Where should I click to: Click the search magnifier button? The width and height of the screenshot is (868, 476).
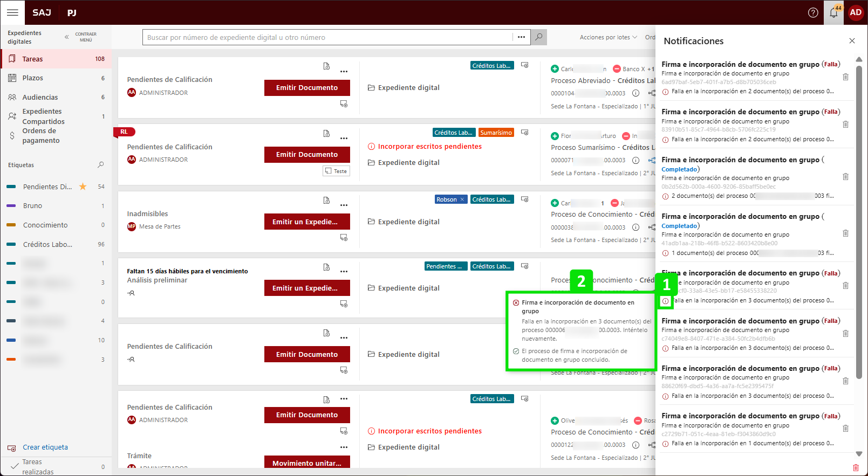(538, 37)
